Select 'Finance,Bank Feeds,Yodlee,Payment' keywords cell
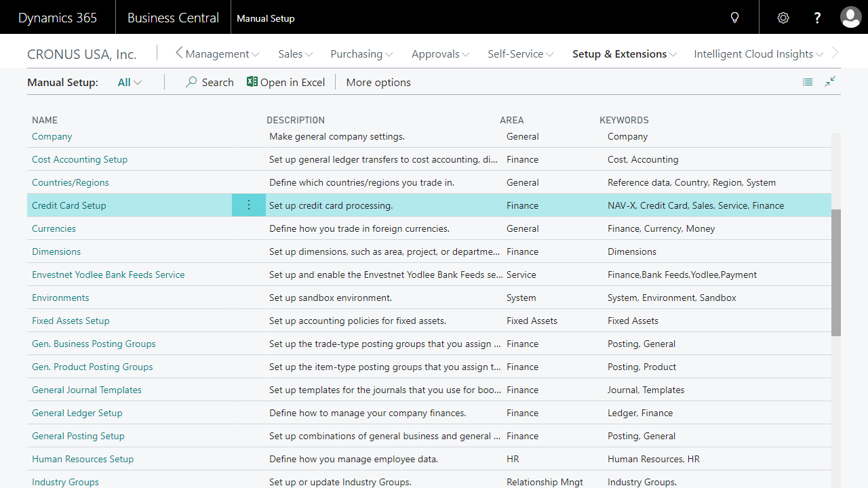Viewport: 868px width, 488px height. pos(682,274)
